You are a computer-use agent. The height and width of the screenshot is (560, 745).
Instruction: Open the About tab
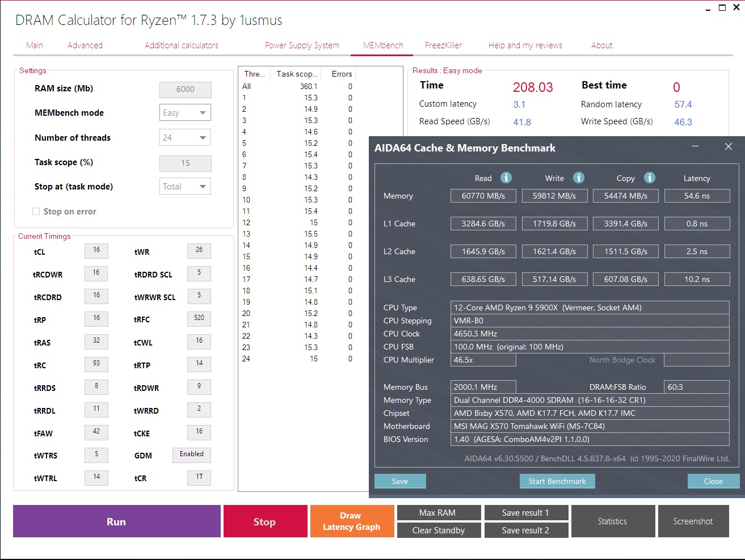coord(602,45)
